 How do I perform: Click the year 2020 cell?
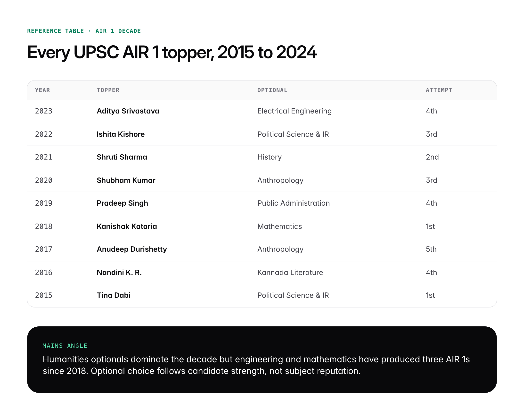coord(43,180)
